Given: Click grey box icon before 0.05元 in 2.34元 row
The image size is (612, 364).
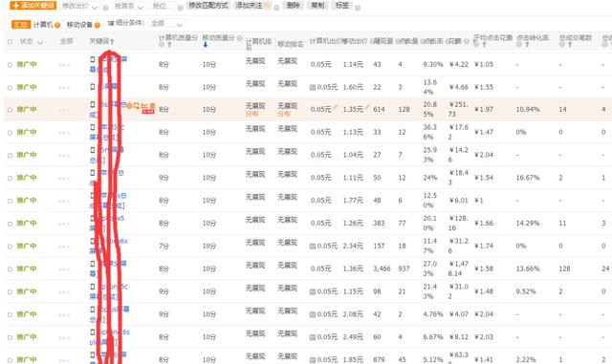Looking at the screenshot, I should pyautogui.click(x=313, y=246).
